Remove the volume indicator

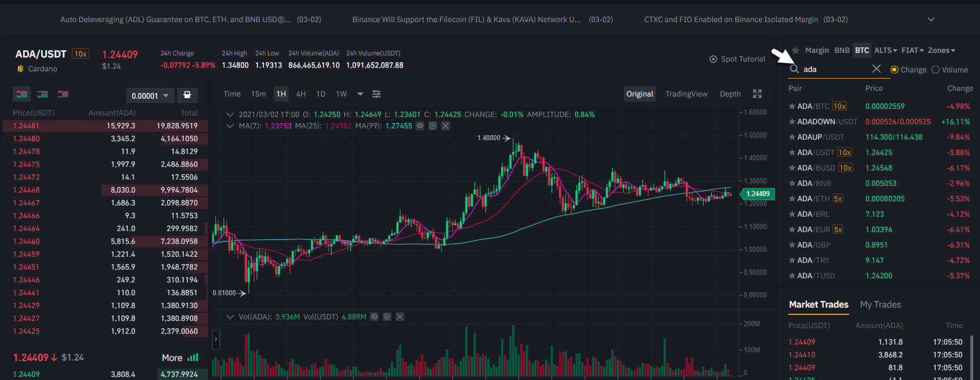(x=400, y=317)
